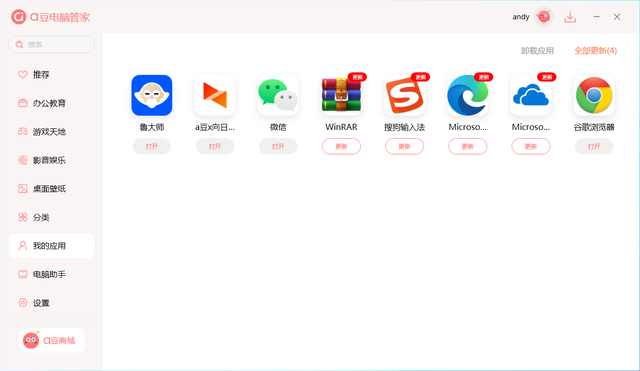Click 打开 button under 微信
Image resolution: width=640 pixels, height=371 pixels.
[x=278, y=146]
